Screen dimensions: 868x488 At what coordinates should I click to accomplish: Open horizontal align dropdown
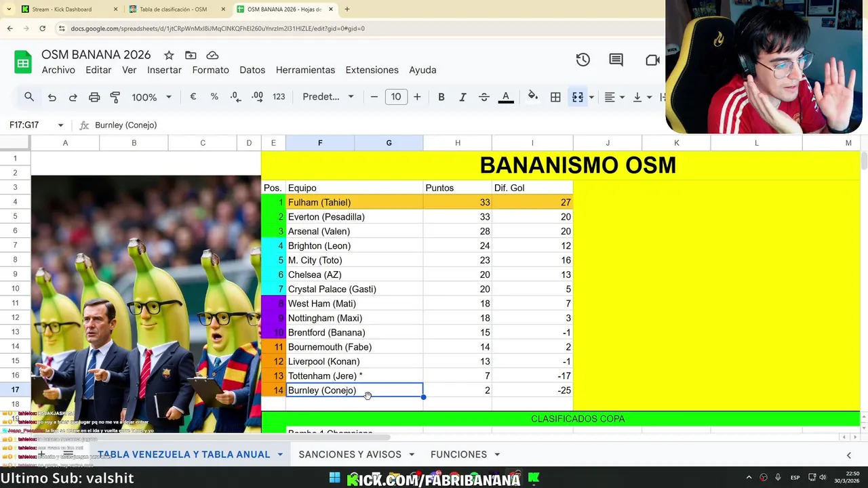(x=614, y=97)
